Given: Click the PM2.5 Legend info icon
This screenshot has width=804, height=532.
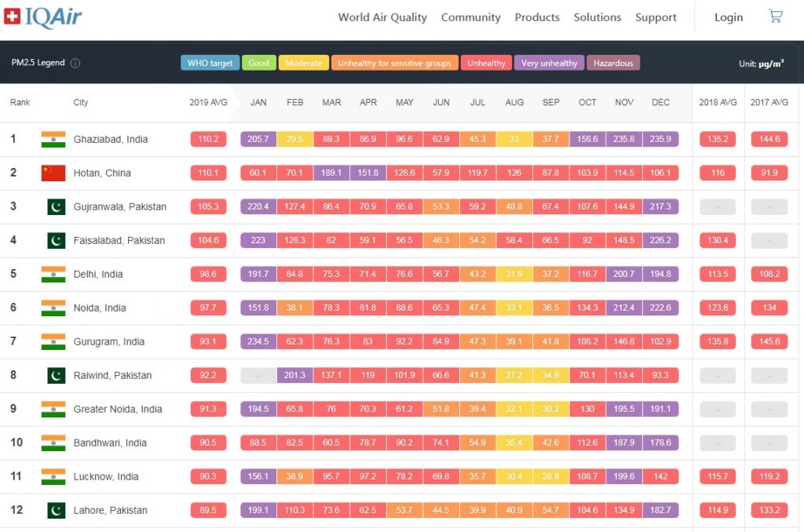Looking at the screenshot, I should (x=75, y=63).
